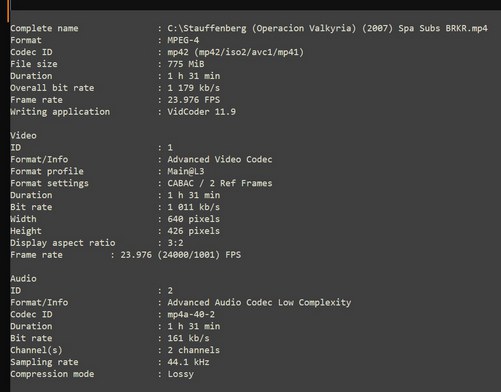Image resolution: width=501 pixels, height=392 pixels.
Task: Click the Video section heading
Action: click(23, 136)
